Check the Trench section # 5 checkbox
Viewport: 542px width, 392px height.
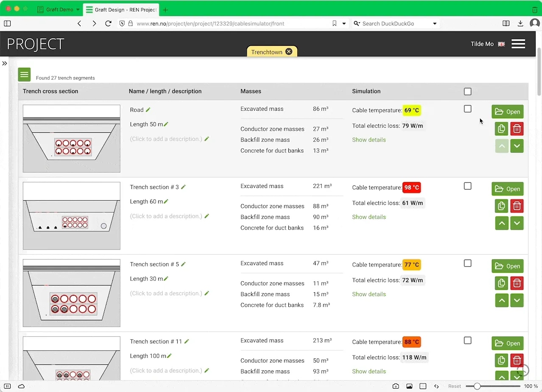(467, 263)
